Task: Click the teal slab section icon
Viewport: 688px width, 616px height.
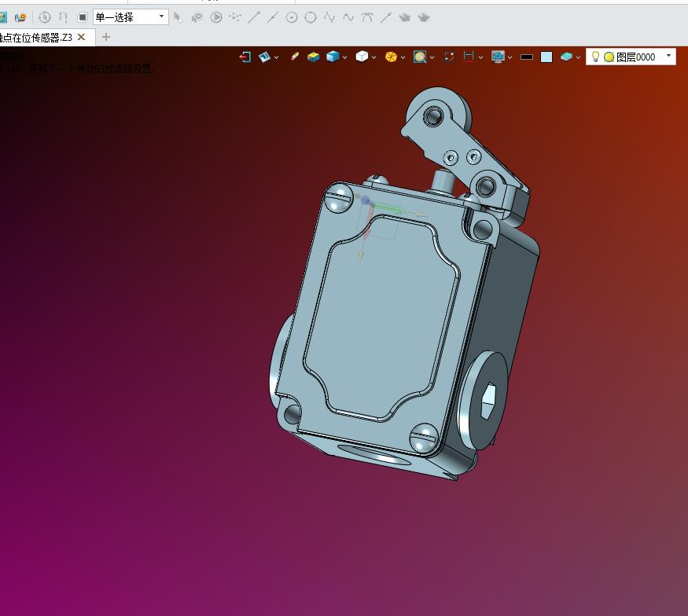Action: click(566, 57)
